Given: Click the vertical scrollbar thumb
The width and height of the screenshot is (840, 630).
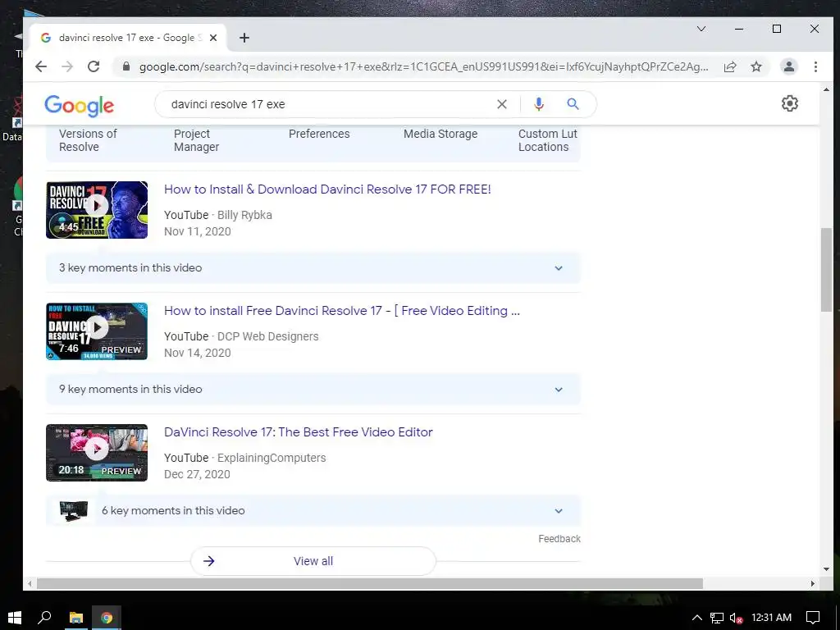Looking at the screenshot, I should [826, 269].
